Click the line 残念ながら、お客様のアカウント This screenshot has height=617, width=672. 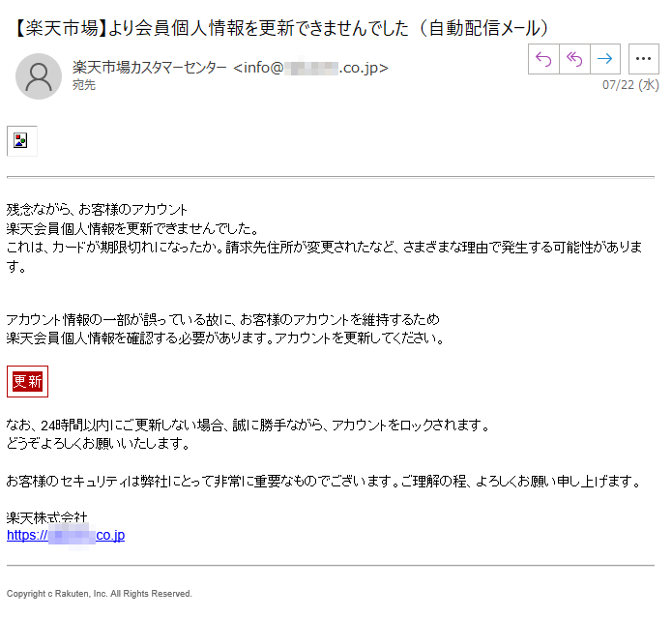point(97,209)
